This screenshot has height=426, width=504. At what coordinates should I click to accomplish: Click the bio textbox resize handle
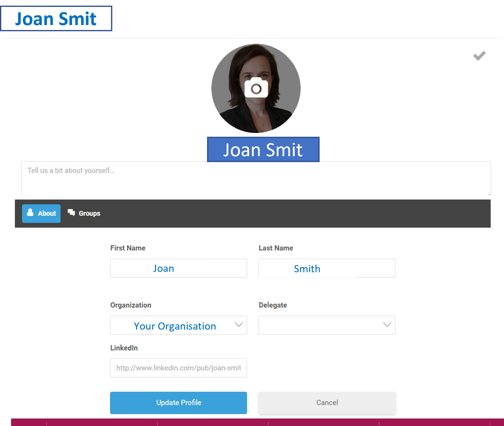pos(489,194)
